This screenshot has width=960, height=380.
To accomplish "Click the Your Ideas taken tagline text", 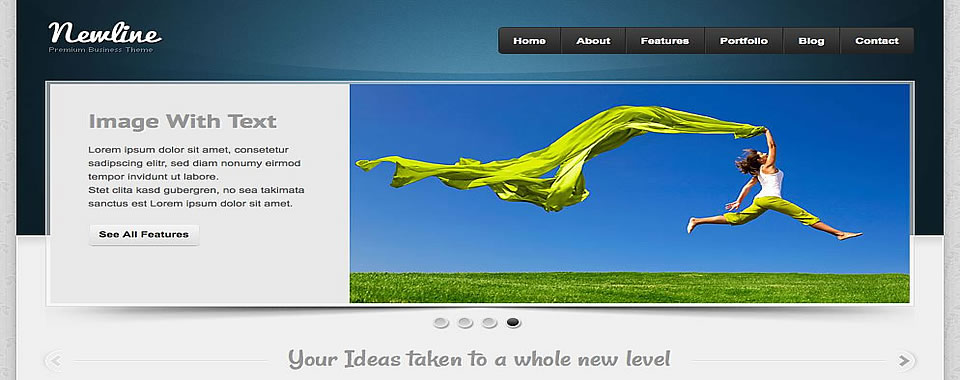I will click(479, 359).
